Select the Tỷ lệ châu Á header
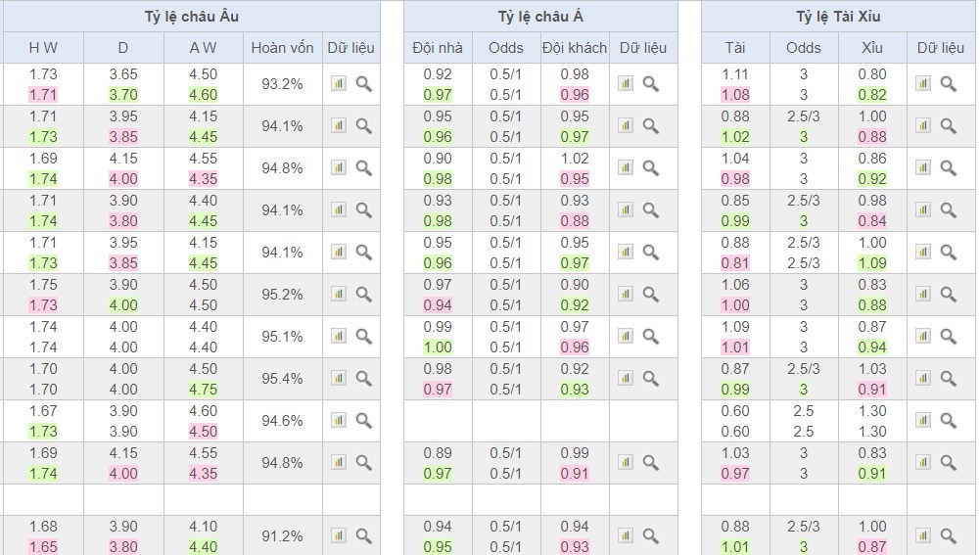Viewport: 980px width, 555px height. pos(540,16)
